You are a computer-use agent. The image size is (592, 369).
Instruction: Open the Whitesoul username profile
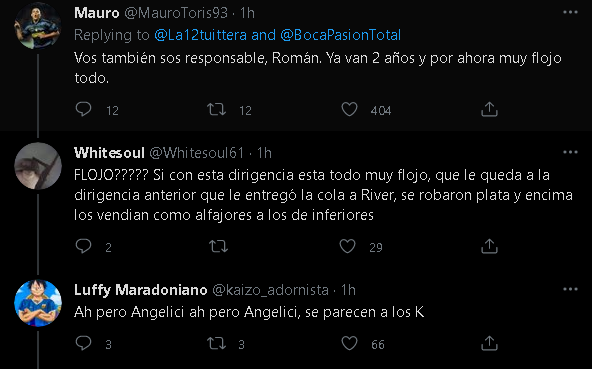pyautogui.click(x=109, y=153)
